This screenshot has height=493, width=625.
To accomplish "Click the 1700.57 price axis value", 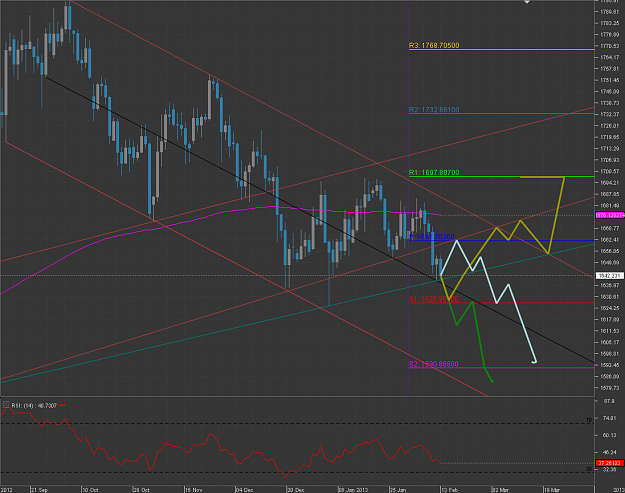I will 609,171.
